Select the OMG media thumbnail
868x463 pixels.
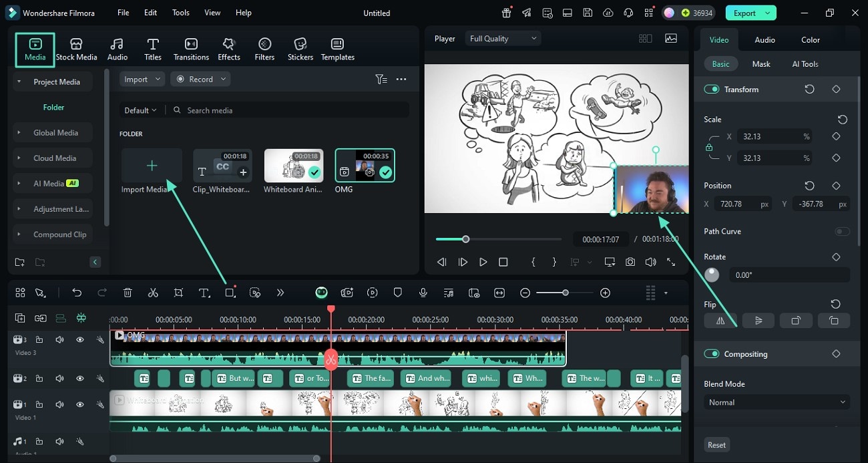click(x=365, y=166)
